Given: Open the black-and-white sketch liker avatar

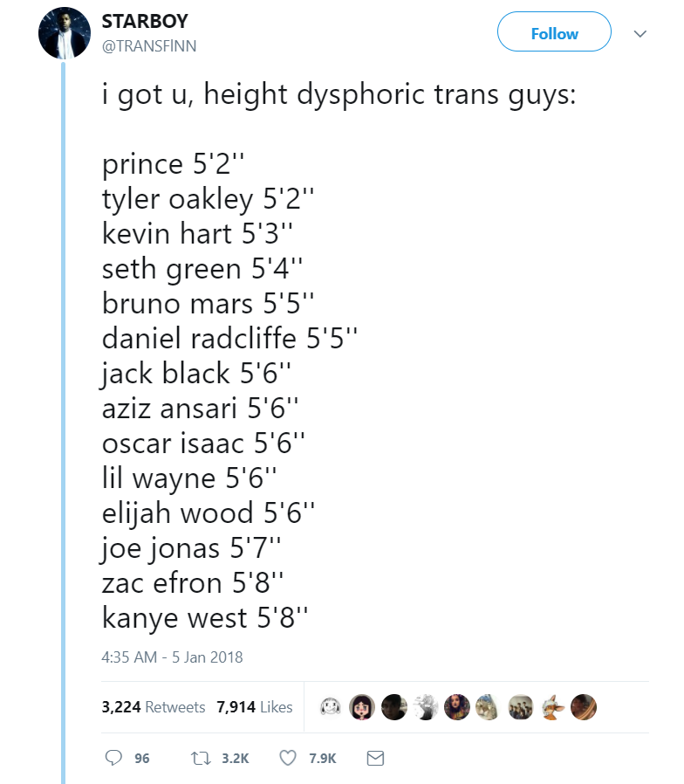Looking at the screenshot, I should point(425,707).
